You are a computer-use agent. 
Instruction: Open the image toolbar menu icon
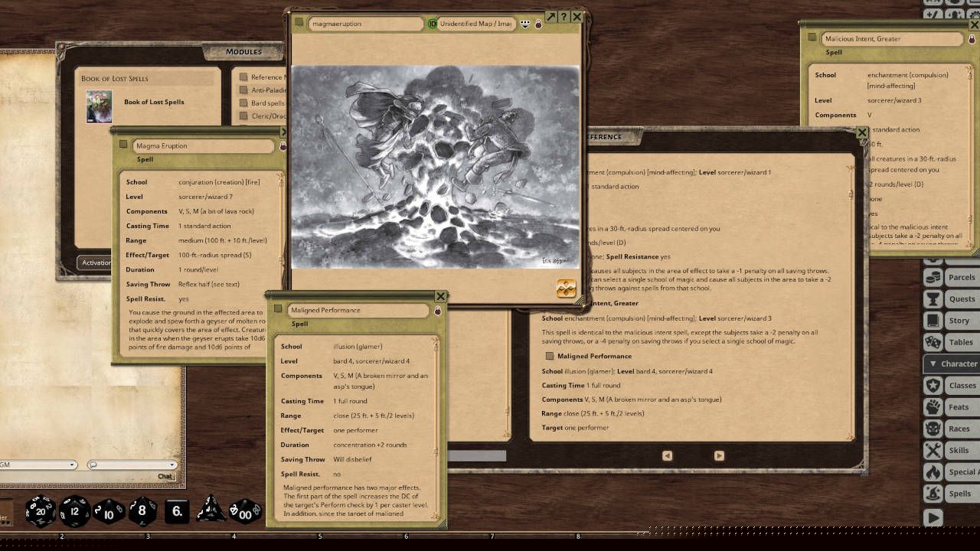[525, 24]
